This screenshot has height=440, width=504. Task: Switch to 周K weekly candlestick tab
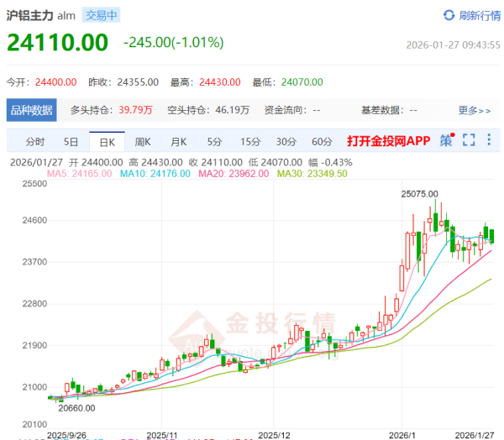coord(143,141)
